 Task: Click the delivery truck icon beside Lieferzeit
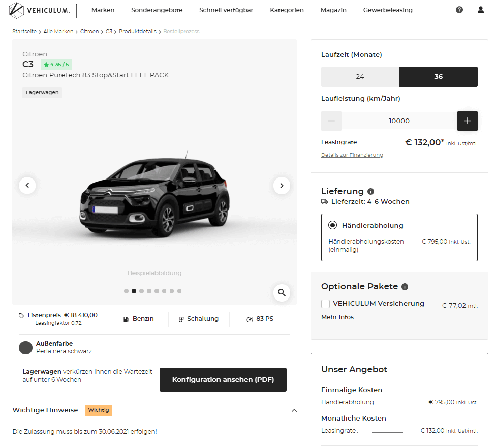point(324,202)
